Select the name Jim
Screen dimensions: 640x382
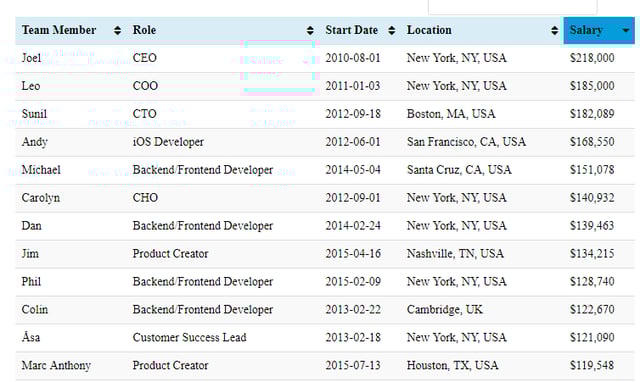[x=30, y=254]
